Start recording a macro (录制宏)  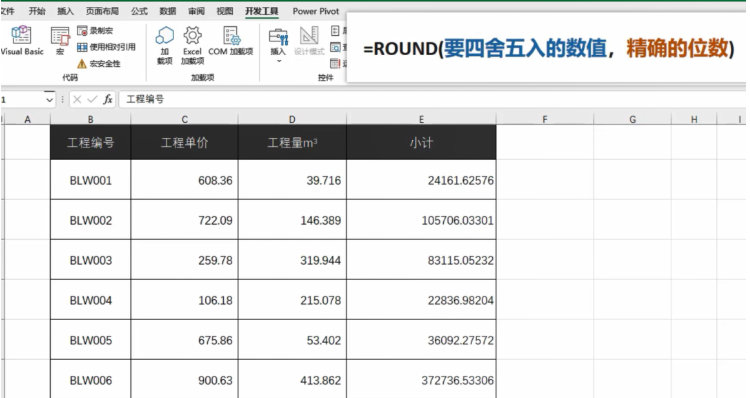[x=95, y=31]
